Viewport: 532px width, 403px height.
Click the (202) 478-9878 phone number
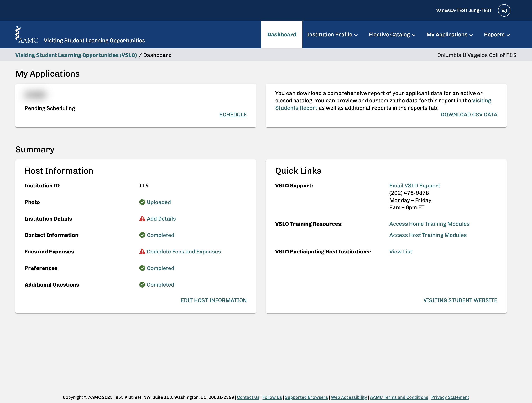(x=409, y=193)
